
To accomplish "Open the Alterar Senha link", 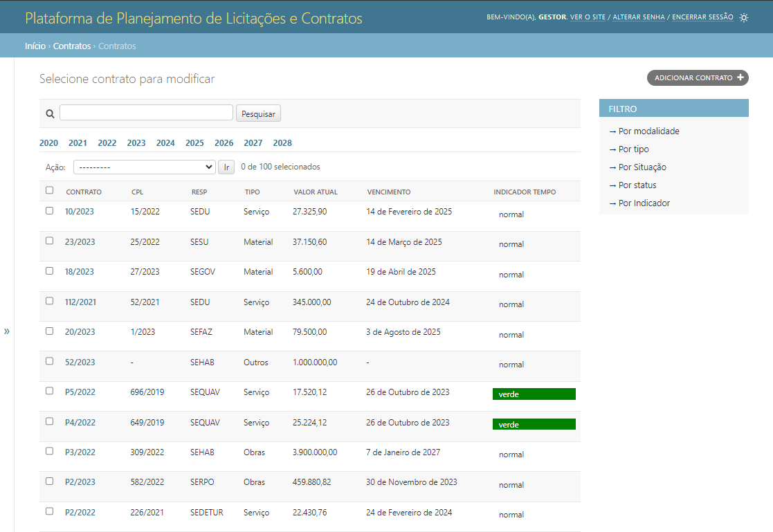I will tap(639, 17).
